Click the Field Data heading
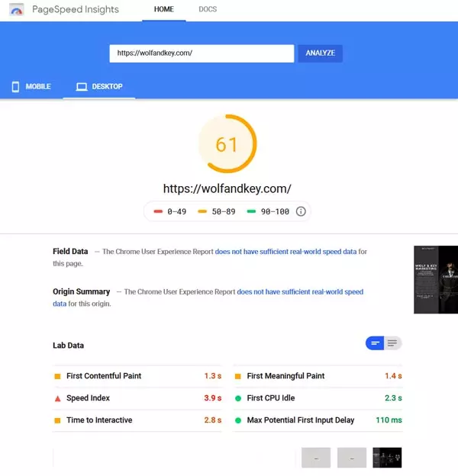 (x=70, y=252)
